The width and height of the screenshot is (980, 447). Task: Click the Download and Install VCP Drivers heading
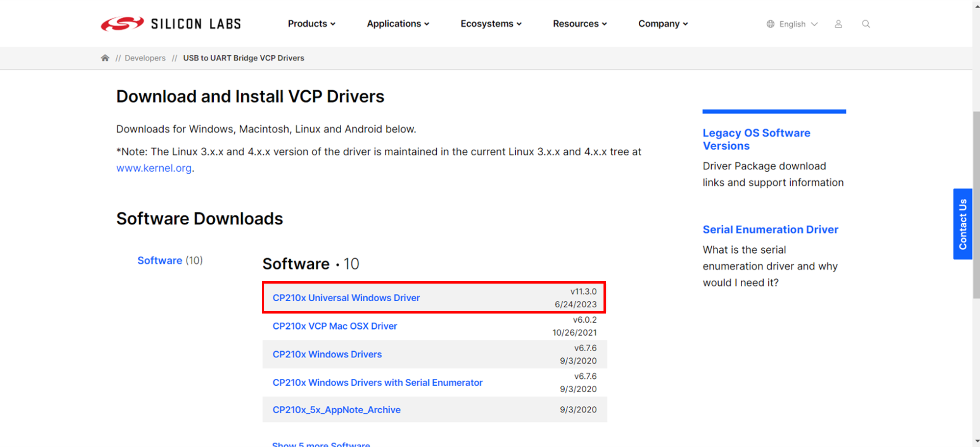click(x=250, y=97)
